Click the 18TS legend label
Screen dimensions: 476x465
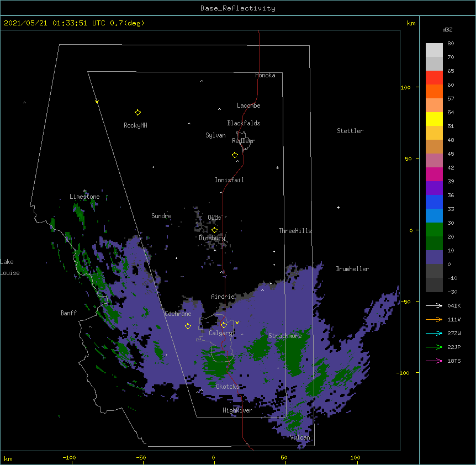point(454,361)
